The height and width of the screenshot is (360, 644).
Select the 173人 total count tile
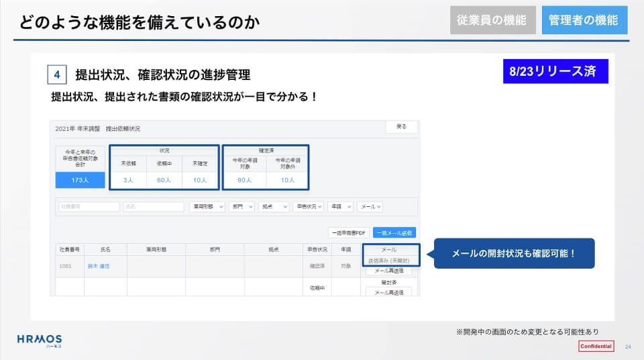pyautogui.click(x=80, y=180)
